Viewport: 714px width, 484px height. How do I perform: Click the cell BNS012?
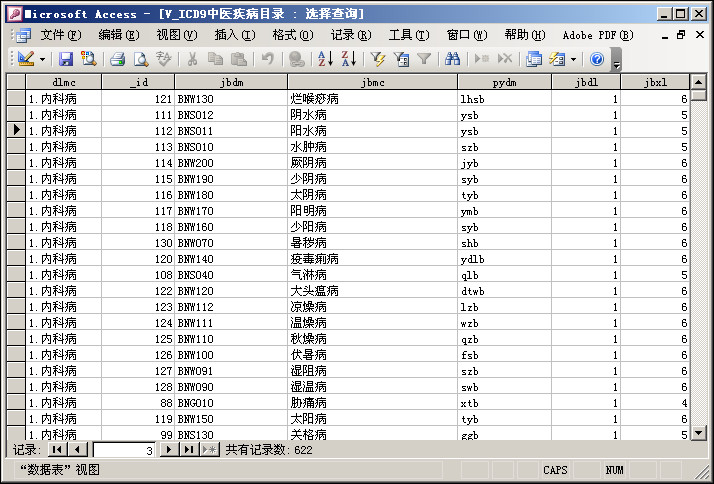[231, 115]
